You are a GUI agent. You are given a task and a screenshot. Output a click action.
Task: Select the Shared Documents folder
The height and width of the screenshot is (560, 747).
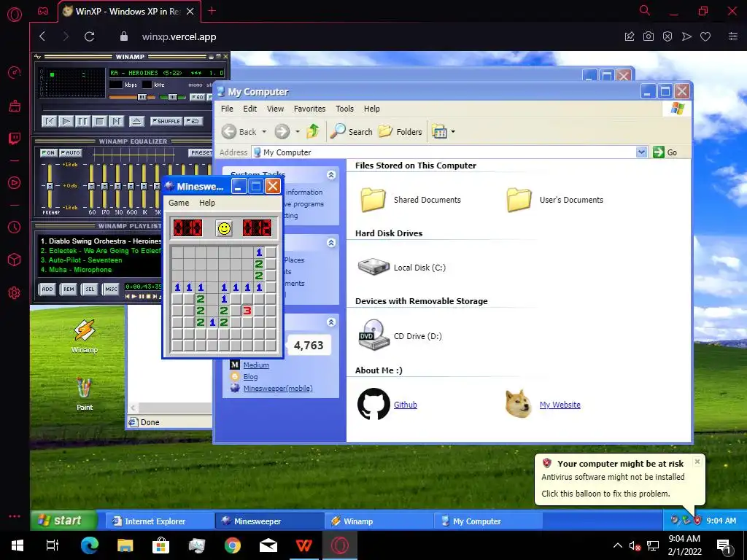click(x=411, y=200)
